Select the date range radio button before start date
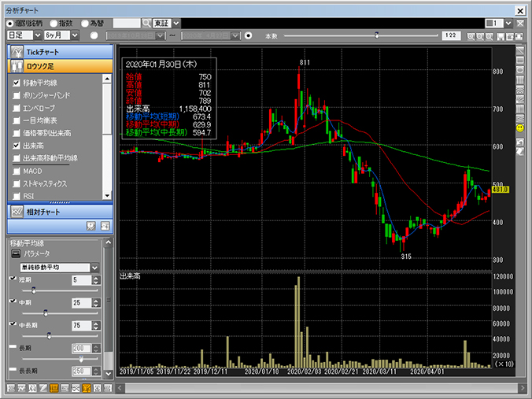This screenshot has height=399, width=532. coord(94,35)
